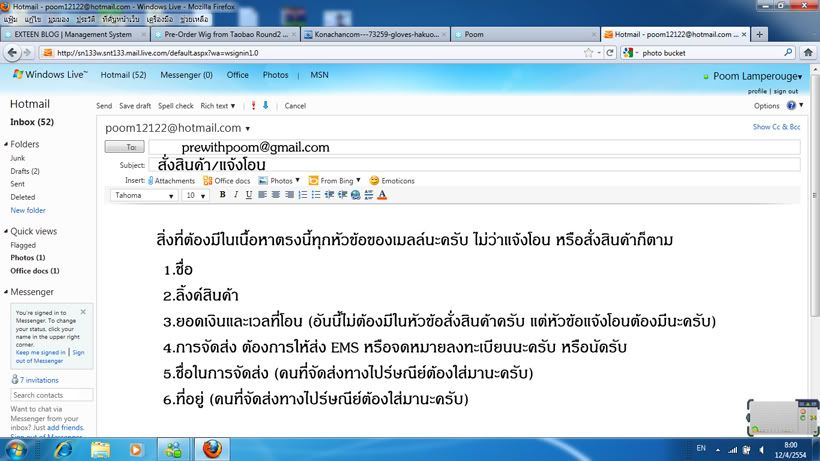Switch to Pre-Order Wig from Taobao tab
820x461 pixels.
coord(225,34)
